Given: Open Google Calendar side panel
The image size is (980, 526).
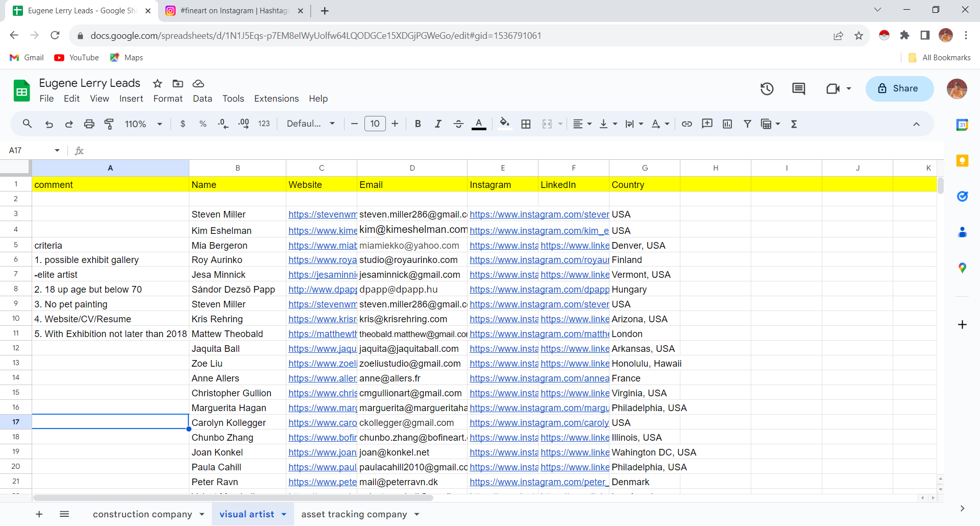Looking at the screenshot, I should click(962, 125).
